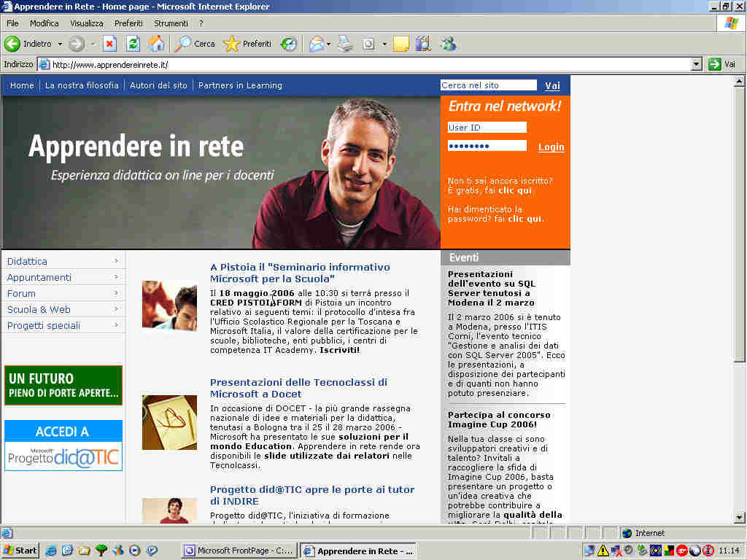Click the password field

(487, 146)
